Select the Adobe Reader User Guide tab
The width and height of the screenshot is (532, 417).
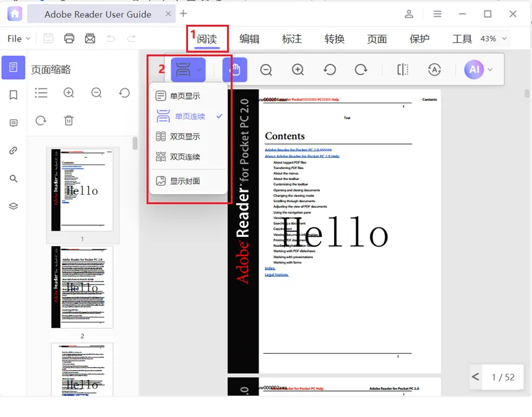pyautogui.click(x=98, y=14)
